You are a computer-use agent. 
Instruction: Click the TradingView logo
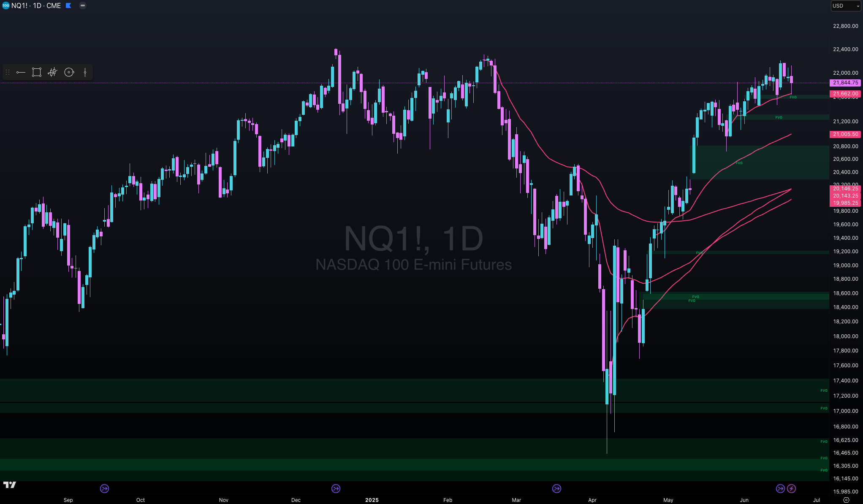click(9, 485)
